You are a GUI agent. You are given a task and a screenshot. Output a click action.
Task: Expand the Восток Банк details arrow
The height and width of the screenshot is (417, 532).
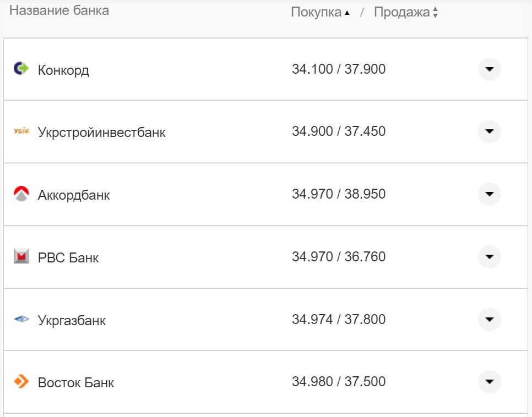tap(489, 382)
